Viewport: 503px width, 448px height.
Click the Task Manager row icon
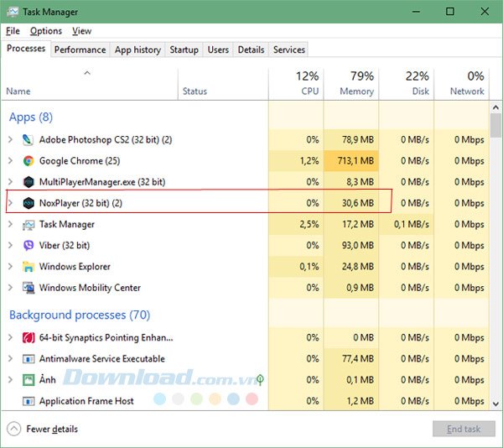tap(29, 225)
